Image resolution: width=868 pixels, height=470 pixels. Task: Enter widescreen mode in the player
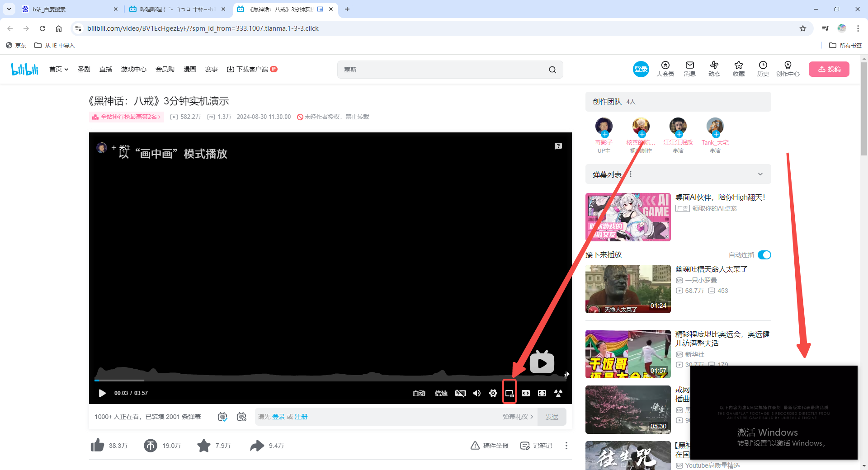coord(526,393)
